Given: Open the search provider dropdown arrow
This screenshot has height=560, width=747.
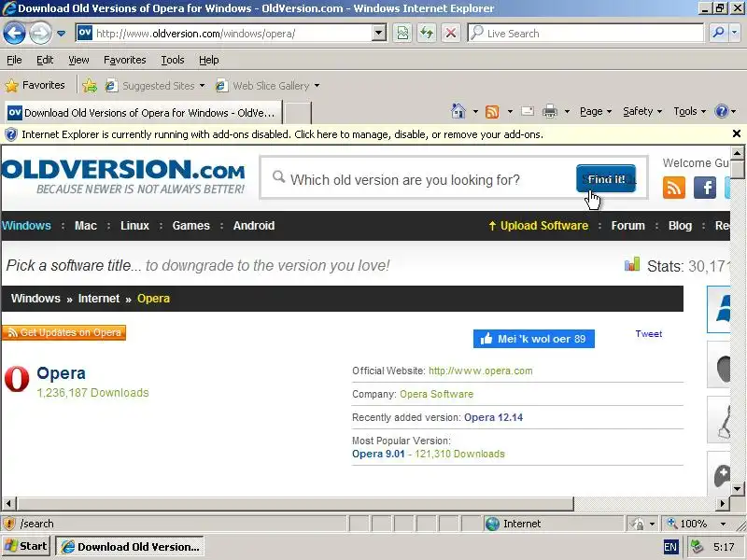Looking at the screenshot, I should tap(735, 33).
